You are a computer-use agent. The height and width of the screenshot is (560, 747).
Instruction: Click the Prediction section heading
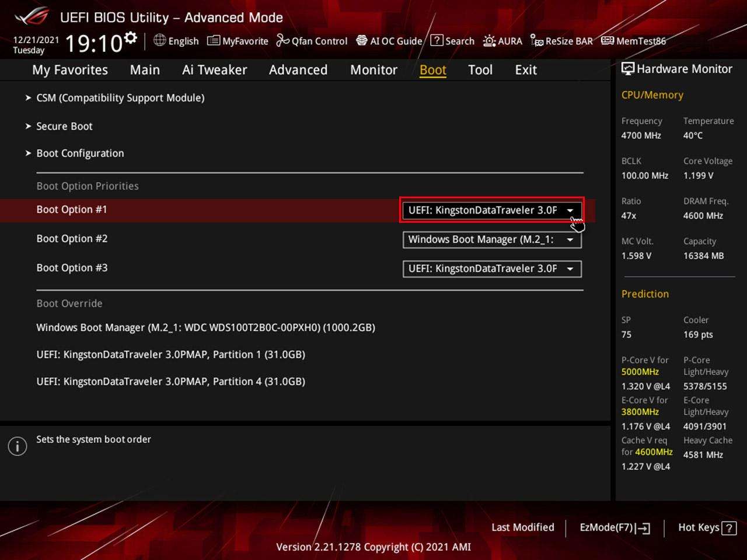[x=645, y=294]
